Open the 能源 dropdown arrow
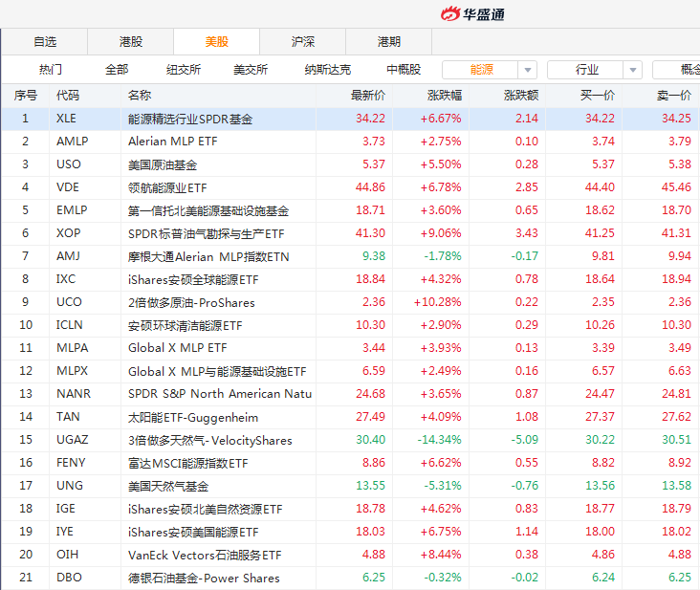 528,70
